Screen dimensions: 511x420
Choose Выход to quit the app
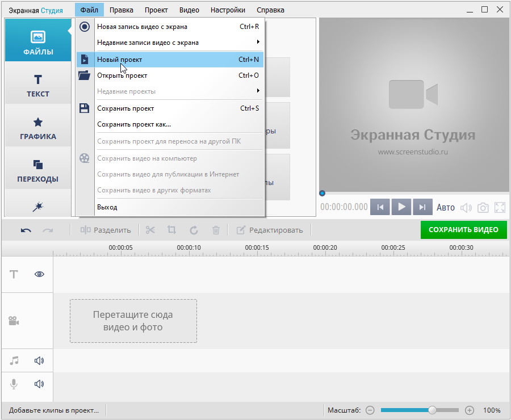coord(170,207)
